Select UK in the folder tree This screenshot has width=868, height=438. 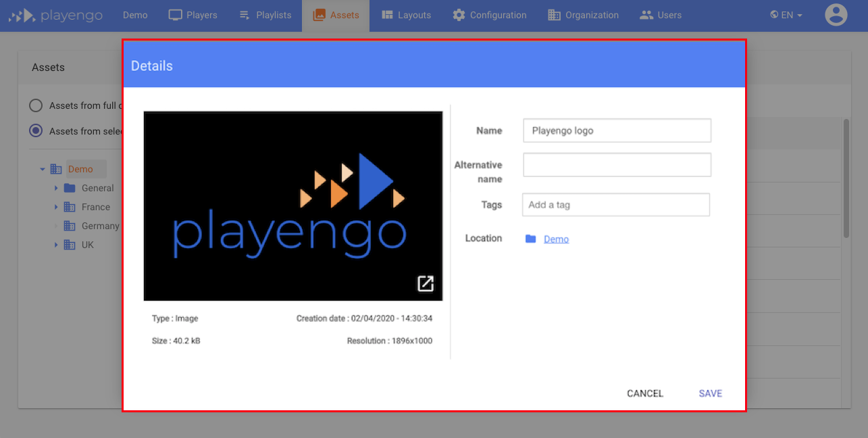pyautogui.click(x=88, y=245)
